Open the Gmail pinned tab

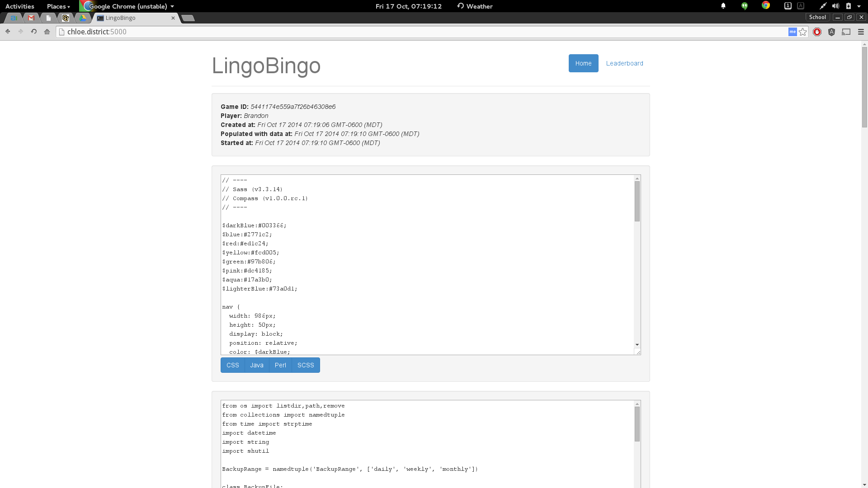click(31, 18)
